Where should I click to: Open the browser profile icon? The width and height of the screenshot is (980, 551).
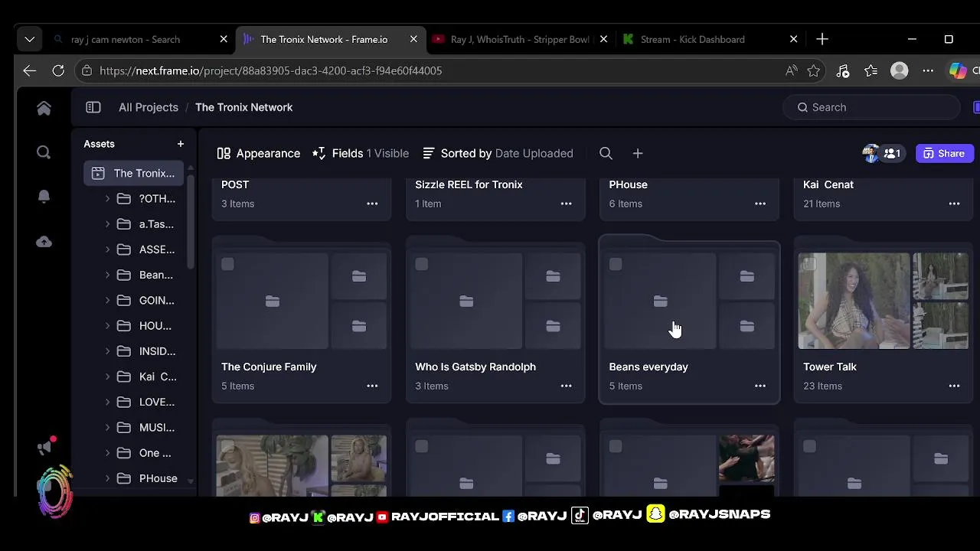point(900,70)
